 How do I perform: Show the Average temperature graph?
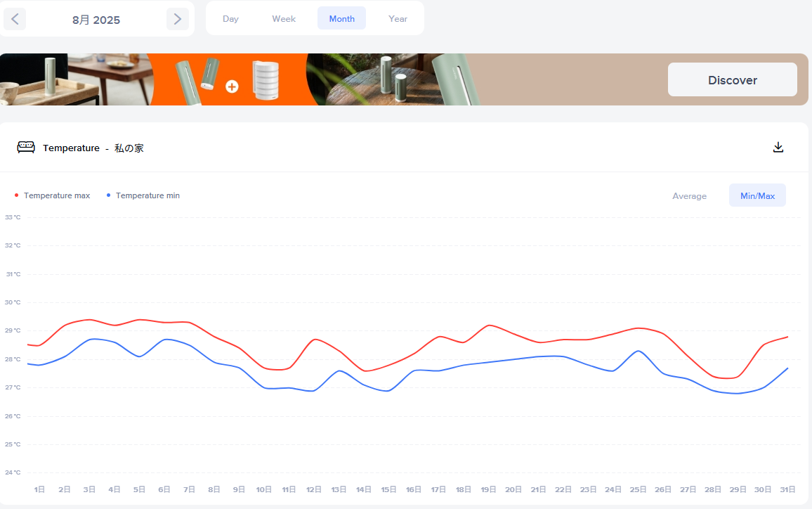click(x=689, y=196)
